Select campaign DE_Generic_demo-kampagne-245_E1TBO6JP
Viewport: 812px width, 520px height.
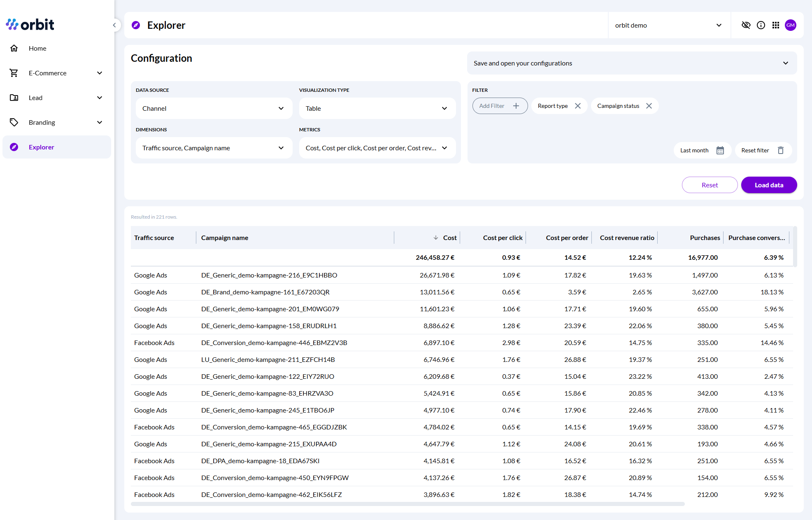(268, 410)
